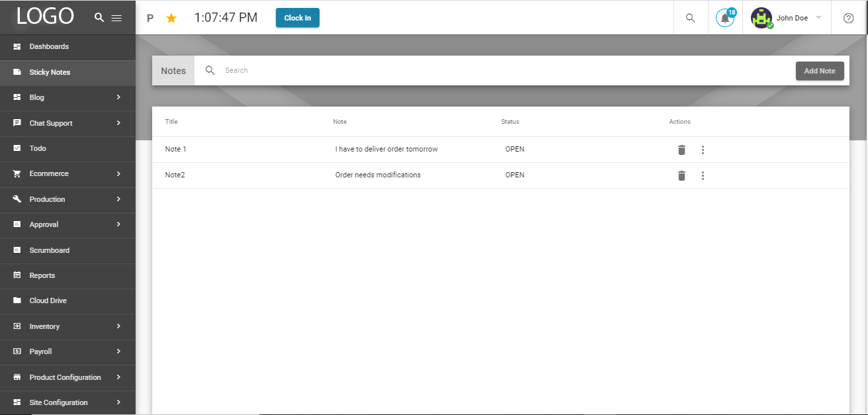The image size is (868, 415).
Task: Click 'Order needs modifications' note text
Action: click(x=378, y=175)
